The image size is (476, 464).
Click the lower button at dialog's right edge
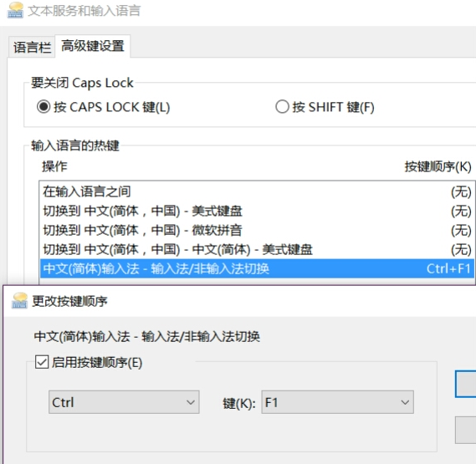pyautogui.click(x=466, y=430)
